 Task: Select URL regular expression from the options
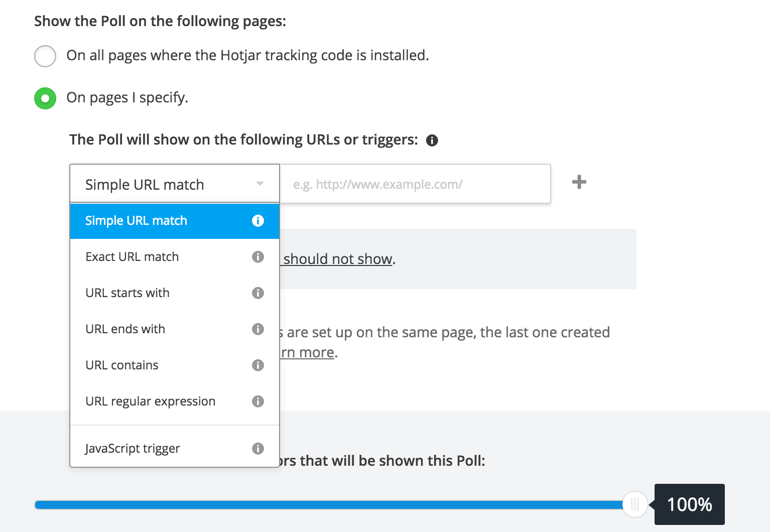(x=150, y=401)
